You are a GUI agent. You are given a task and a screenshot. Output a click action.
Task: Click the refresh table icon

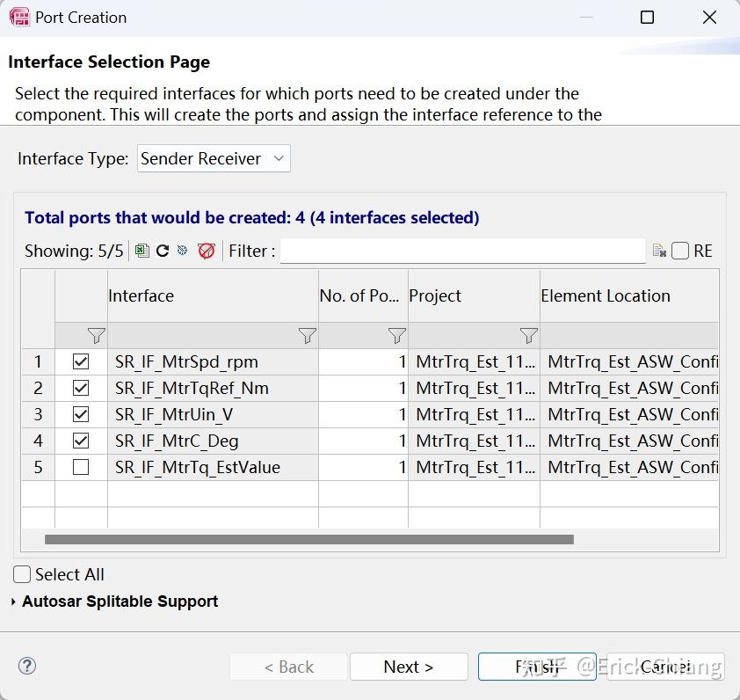(x=163, y=251)
